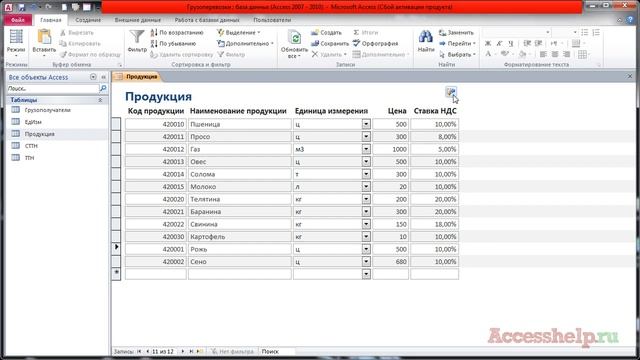The image size is (640, 360).
Task: Go to next record navigation button
Action: pos(182,351)
